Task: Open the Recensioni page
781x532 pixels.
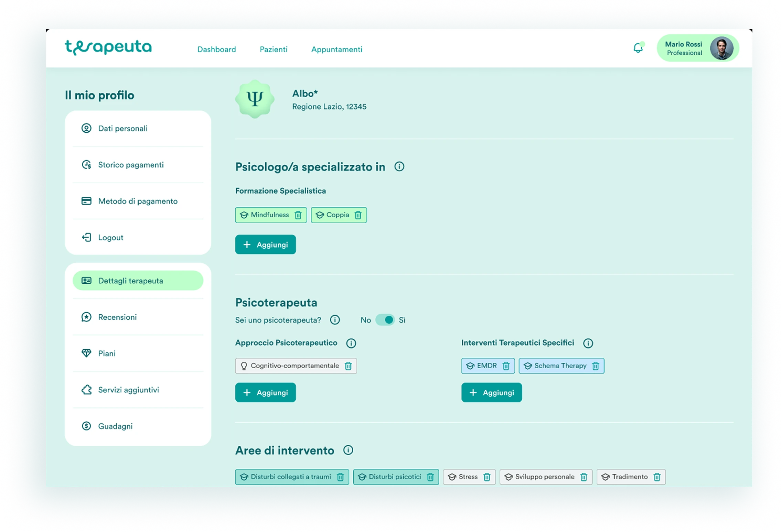Action: [138, 317]
